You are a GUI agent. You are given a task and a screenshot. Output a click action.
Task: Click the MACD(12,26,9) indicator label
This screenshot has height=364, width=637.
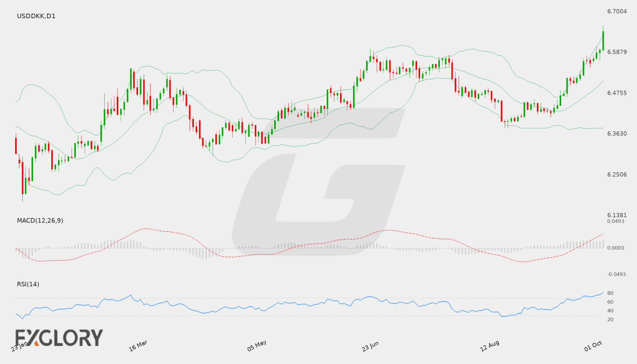(x=40, y=220)
